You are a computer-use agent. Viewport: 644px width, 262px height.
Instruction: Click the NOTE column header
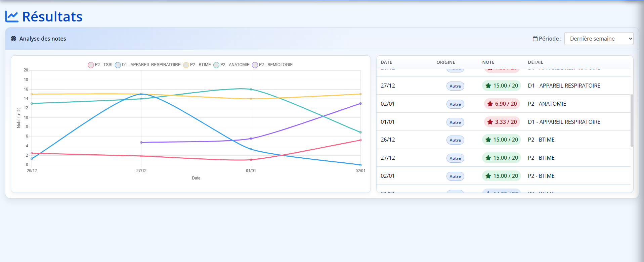pyautogui.click(x=488, y=62)
